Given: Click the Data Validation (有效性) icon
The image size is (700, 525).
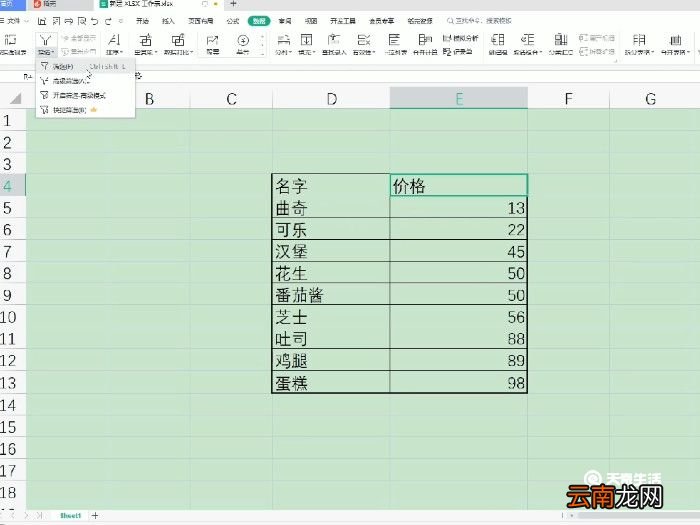Looking at the screenshot, I should (x=363, y=40).
